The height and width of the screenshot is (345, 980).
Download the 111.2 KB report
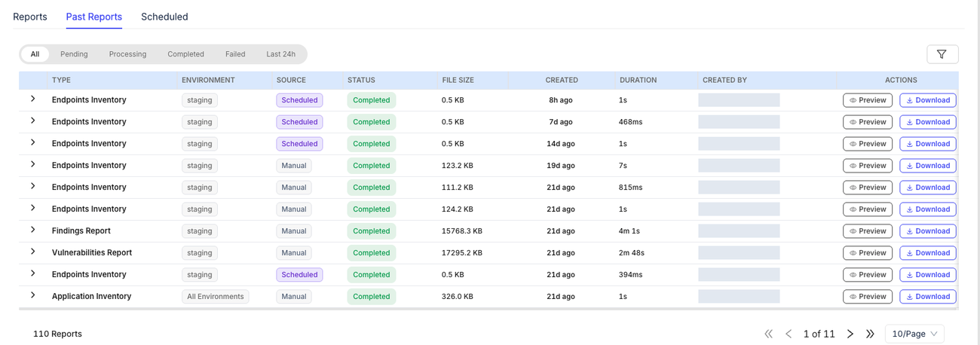[x=928, y=188]
